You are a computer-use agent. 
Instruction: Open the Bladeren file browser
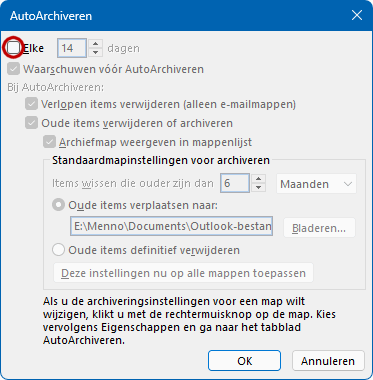319,228
